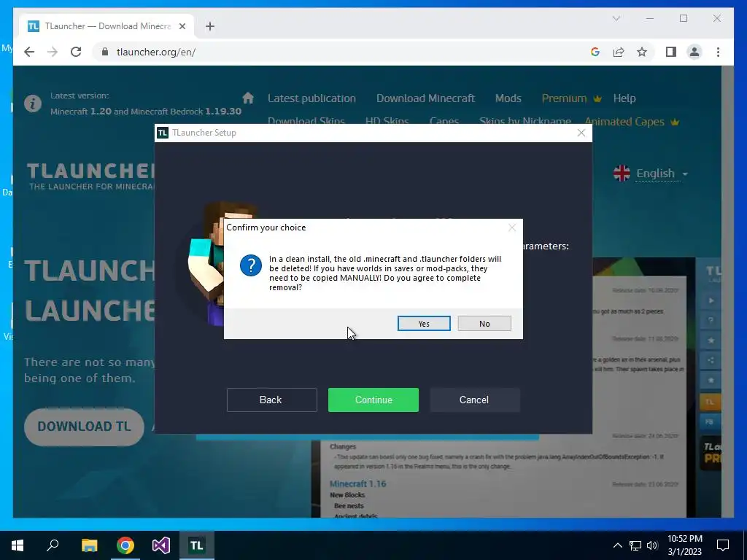The width and height of the screenshot is (747, 560).
Task: View site security lock info
Action: pos(105,52)
